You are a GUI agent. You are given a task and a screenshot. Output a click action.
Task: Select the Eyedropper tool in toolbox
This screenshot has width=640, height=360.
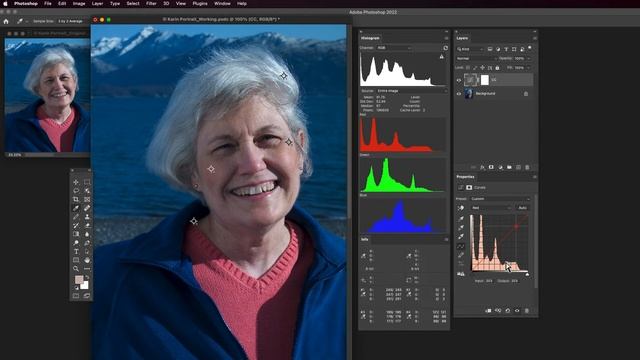[x=76, y=208]
